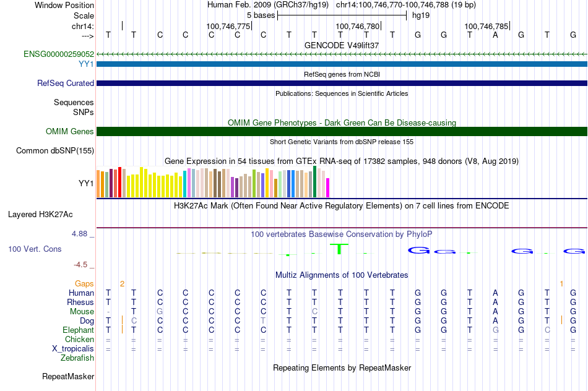The height and width of the screenshot is (391, 588).
Task: Click the YY1 GENCODE gene track label
Action: click(x=86, y=64)
